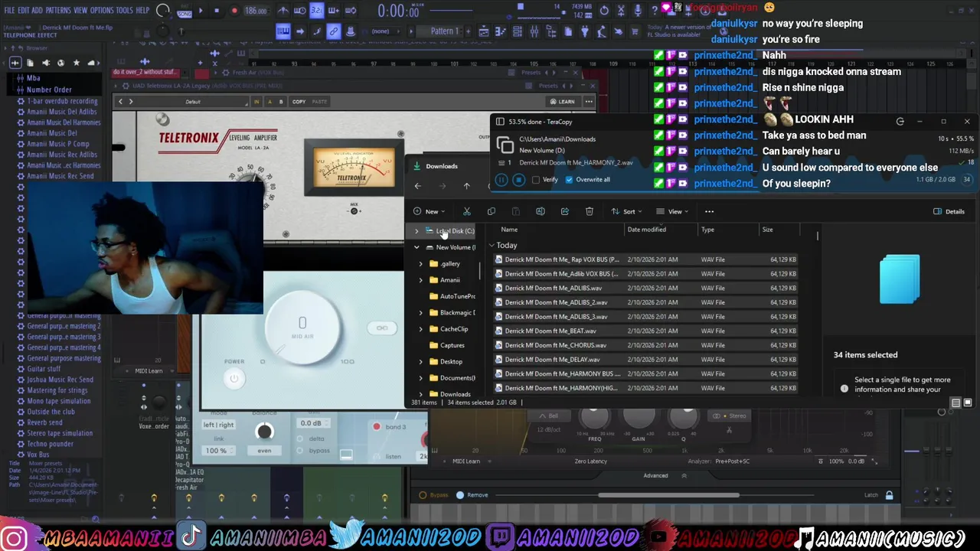The height and width of the screenshot is (551, 980).
Task: Open the PATTERNS menu in FL Studio
Action: 58,11
